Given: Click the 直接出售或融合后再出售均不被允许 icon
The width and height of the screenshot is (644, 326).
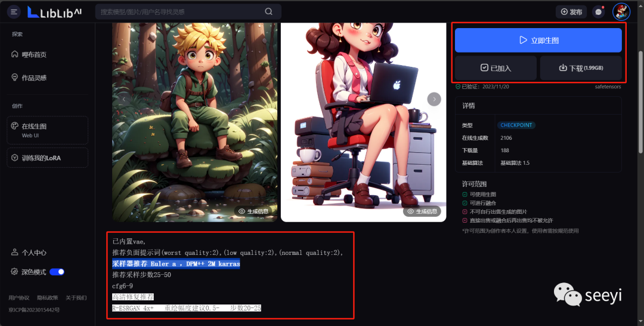Looking at the screenshot, I should (465, 220).
